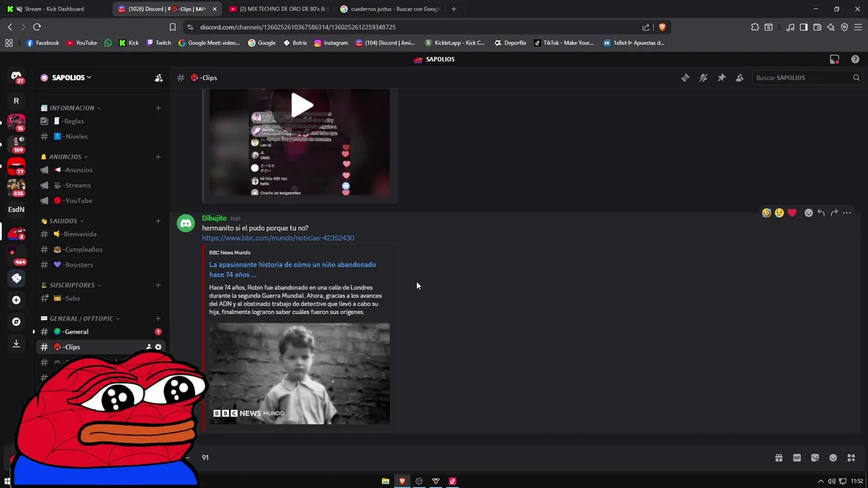React with crying emoji on Dibujito message
Viewport: 868px width, 488px height.
point(779,213)
